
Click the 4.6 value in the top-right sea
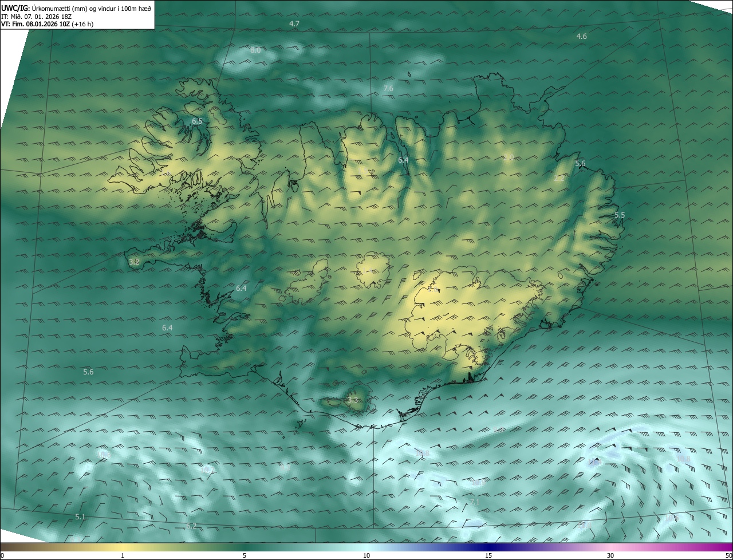(x=581, y=37)
